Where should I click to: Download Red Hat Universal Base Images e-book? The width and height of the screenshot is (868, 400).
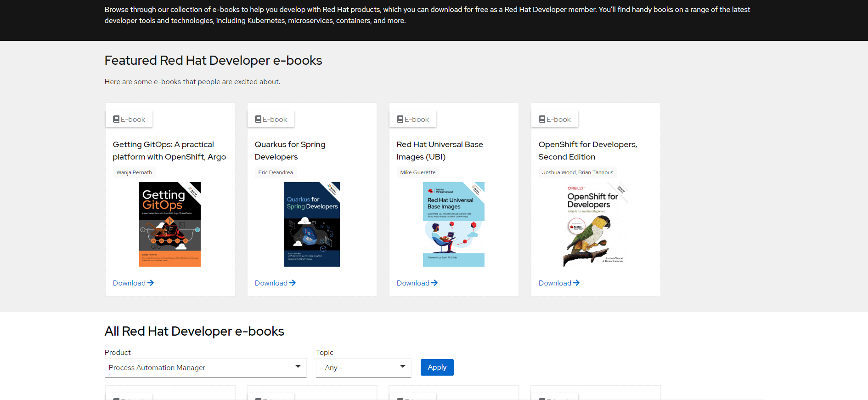pos(417,283)
